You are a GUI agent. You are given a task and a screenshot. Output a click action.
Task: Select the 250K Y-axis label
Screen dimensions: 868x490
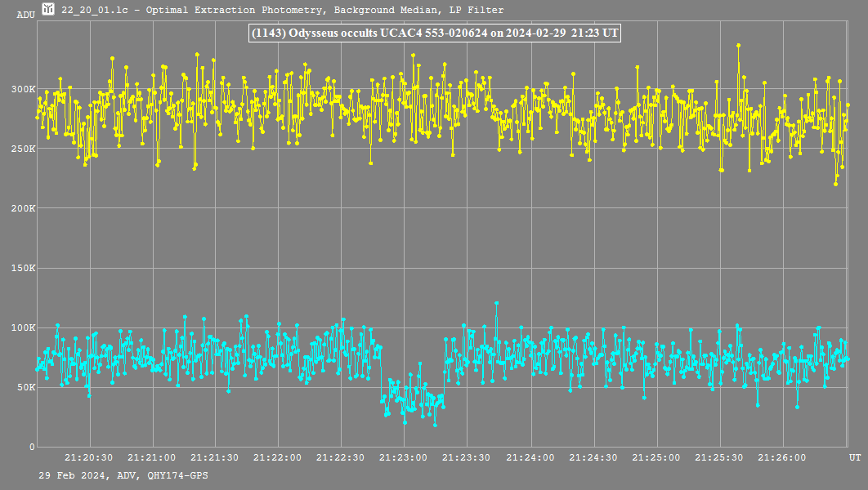click(x=22, y=149)
